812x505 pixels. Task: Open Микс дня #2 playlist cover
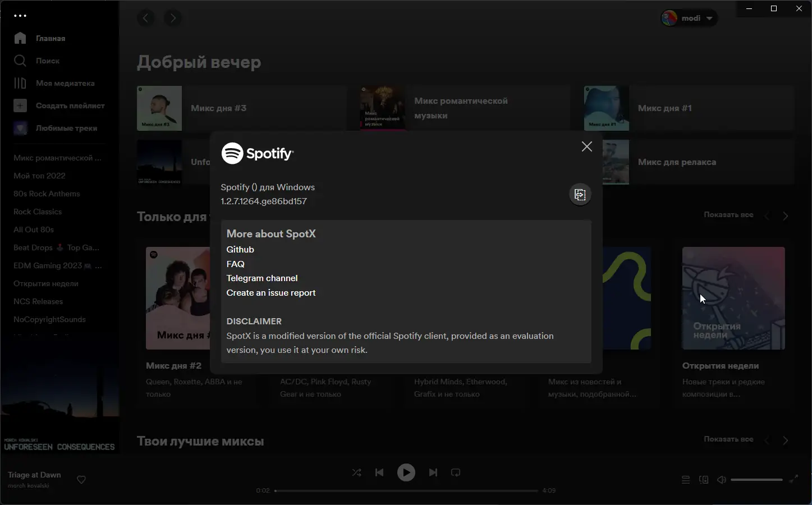tap(178, 298)
